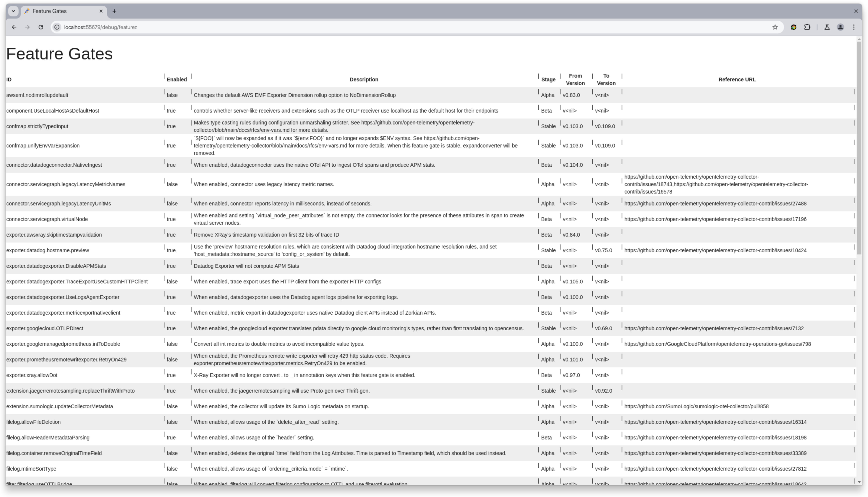
Task: Click Stable stage for exporter.googlecloud.OTLPDirect row
Action: [x=548, y=329]
